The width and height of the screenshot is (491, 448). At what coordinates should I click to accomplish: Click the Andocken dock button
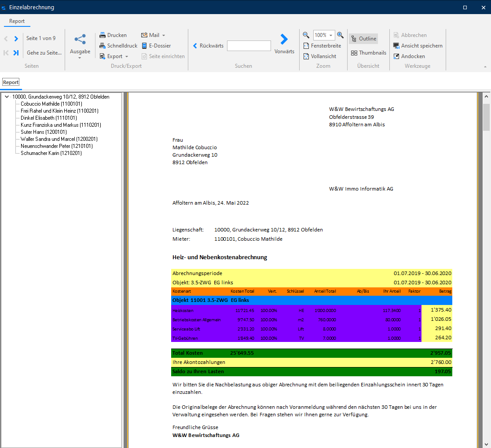point(409,56)
